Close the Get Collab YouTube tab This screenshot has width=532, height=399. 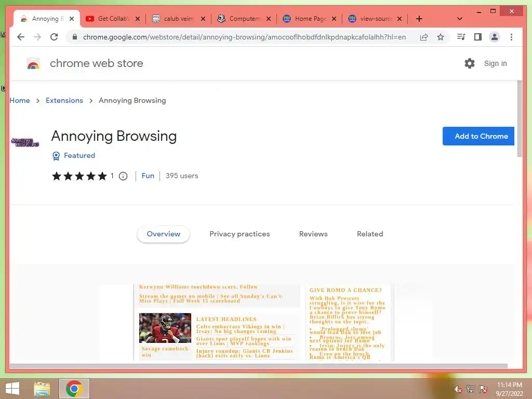137,19
